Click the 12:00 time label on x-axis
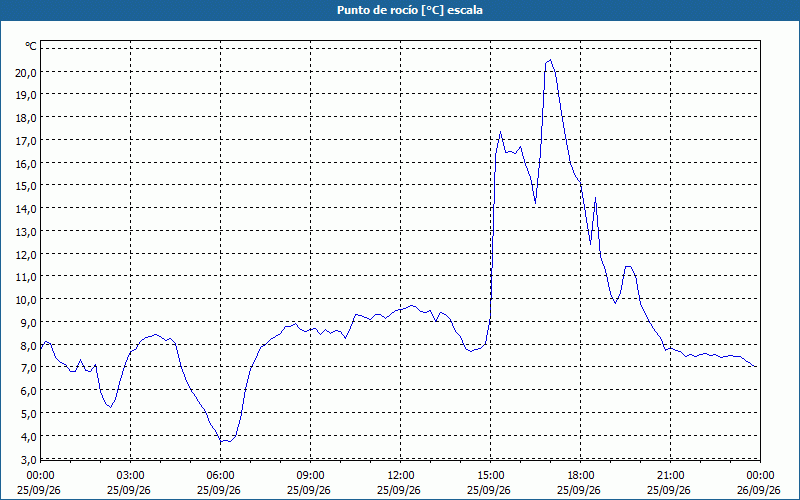Screen dimensions: 800x500 (x=401, y=475)
